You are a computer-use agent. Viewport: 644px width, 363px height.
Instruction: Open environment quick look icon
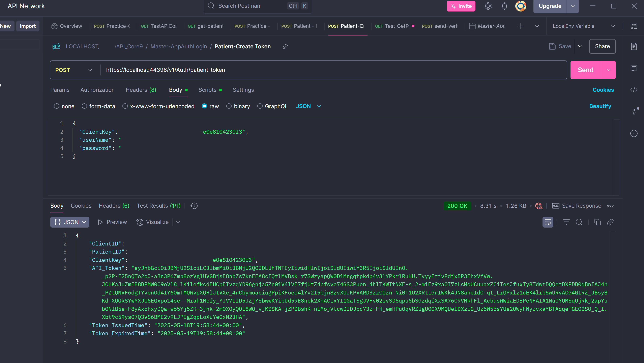(x=634, y=26)
